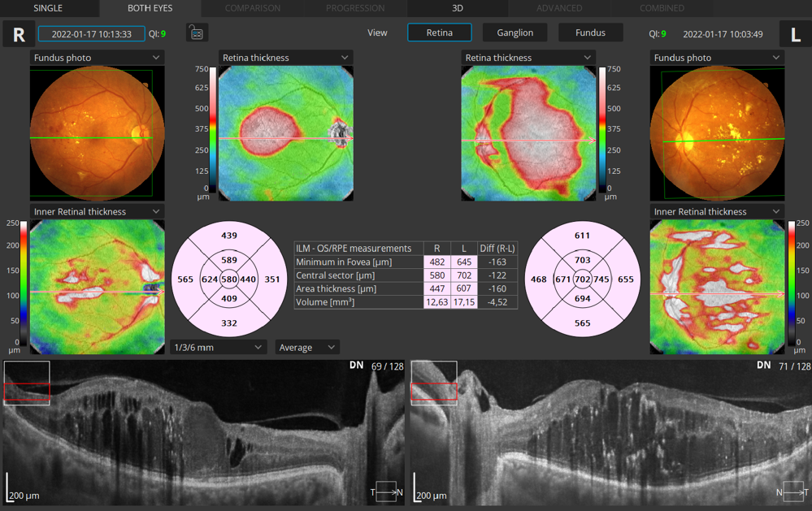Click the R eye laterality icon
The width and height of the screenshot is (812, 511).
18,34
